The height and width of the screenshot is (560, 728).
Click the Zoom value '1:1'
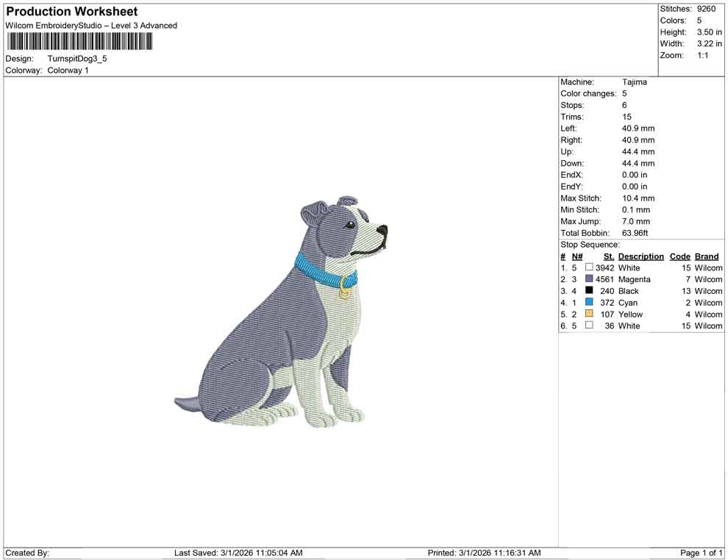(x=703, y=55)
